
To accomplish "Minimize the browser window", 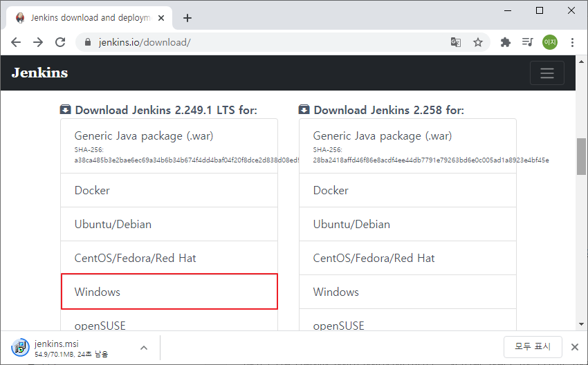I will click(x=507, y=10).
